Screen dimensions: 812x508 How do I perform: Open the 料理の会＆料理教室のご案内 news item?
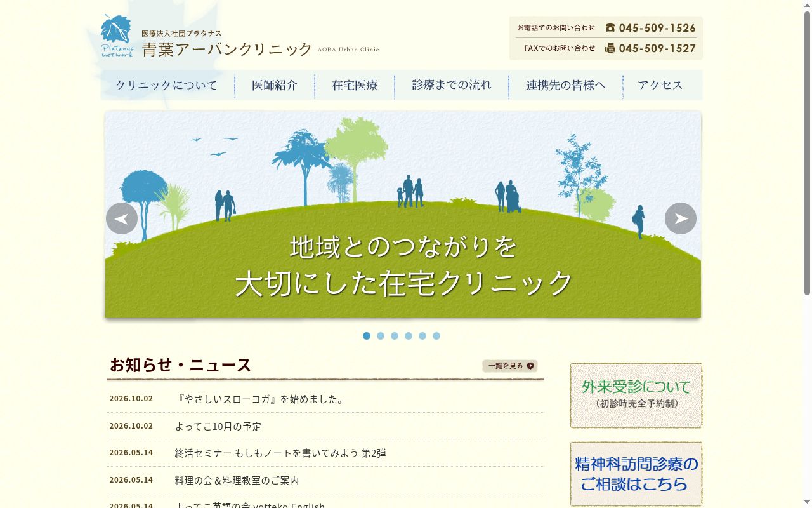(237, 480)
